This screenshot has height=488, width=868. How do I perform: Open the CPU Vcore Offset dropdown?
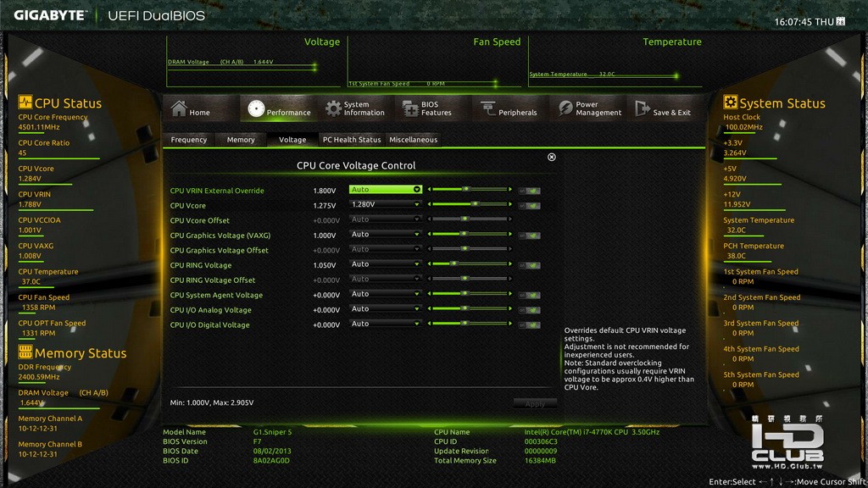(386, 219)
